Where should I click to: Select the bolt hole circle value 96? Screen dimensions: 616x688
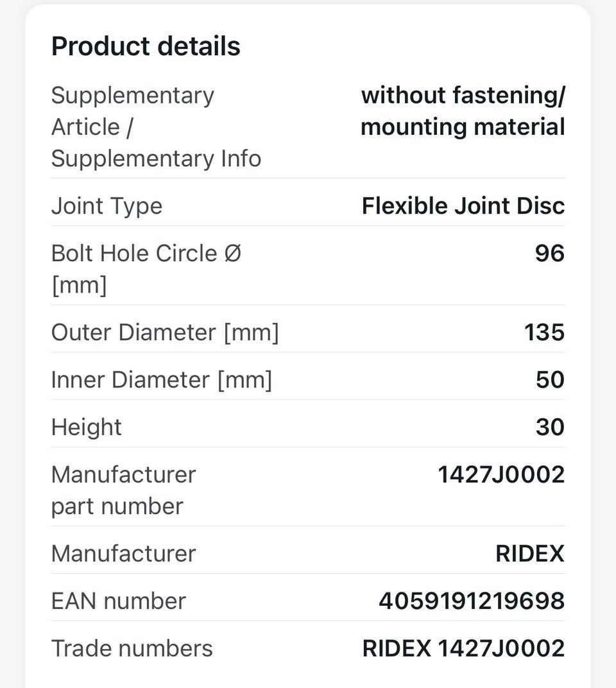(x=550, y=253)
